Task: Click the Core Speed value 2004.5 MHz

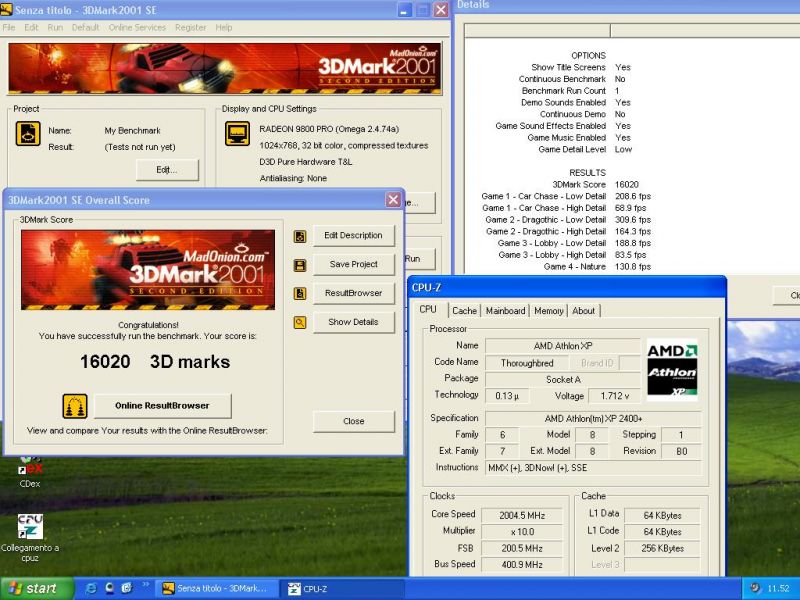Action: coord(522,516)
